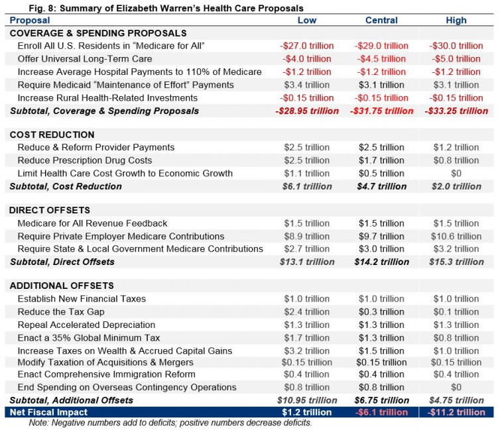Click the '$15.3 trillion' subtotal
The height and width of the screenshot is (430, 504).
456,262
